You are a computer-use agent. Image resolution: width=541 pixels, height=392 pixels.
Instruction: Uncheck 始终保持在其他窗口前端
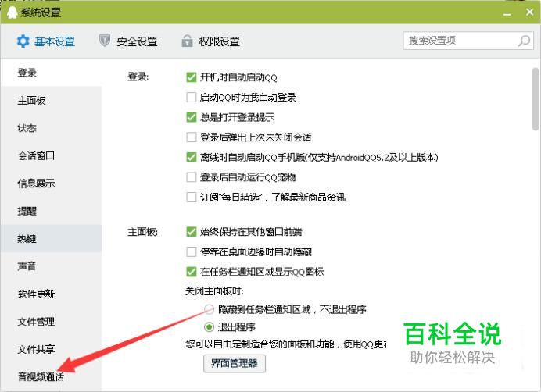pyautogui.click(x=191, y=232)
